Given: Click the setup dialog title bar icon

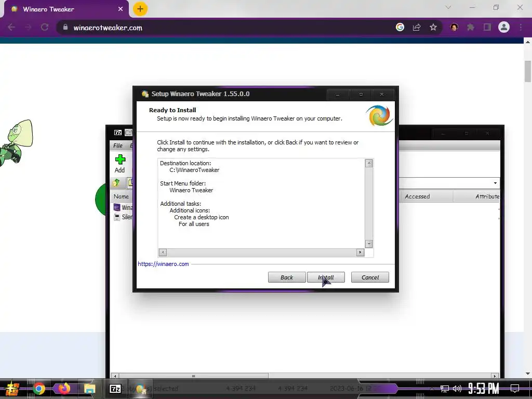Looking at the screenshot, I should pyautogui.click(x=145, y=94).
